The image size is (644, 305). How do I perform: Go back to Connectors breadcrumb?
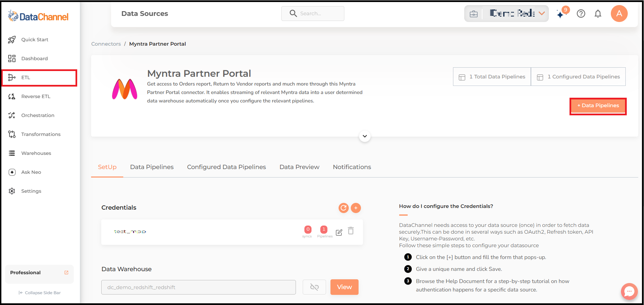[106, 44]
